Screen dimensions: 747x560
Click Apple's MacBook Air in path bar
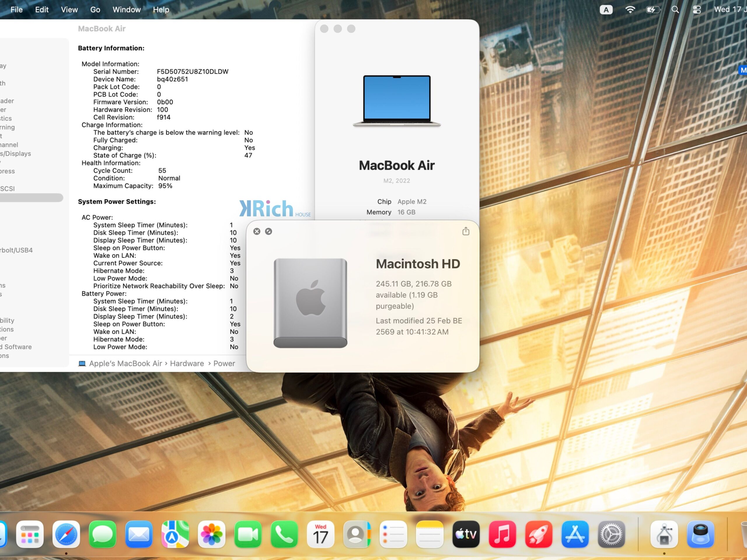126,363
